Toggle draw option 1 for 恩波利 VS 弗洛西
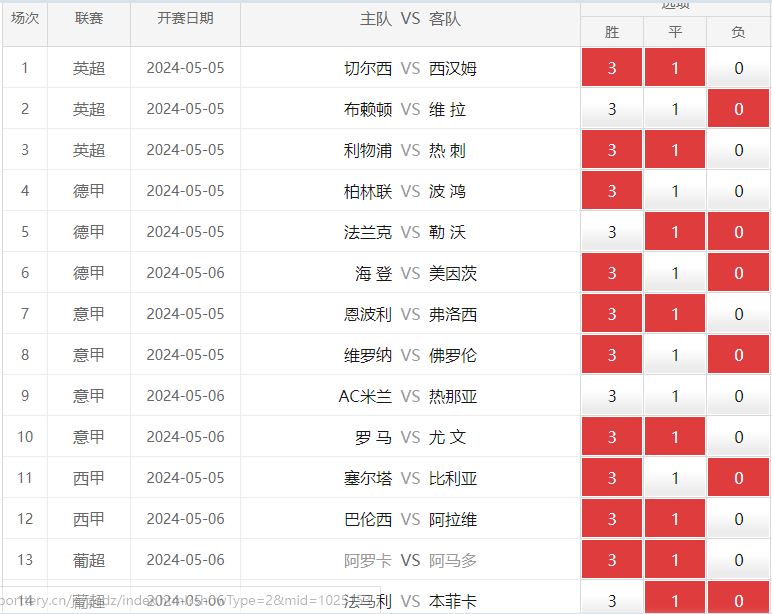The image size is (772, 614). tap(675, 313)
